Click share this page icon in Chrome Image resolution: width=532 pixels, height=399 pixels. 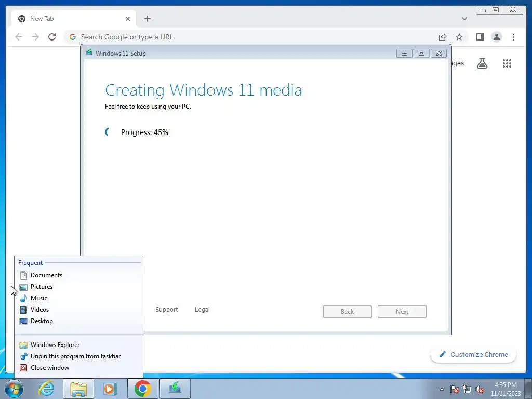click(443, 37)
